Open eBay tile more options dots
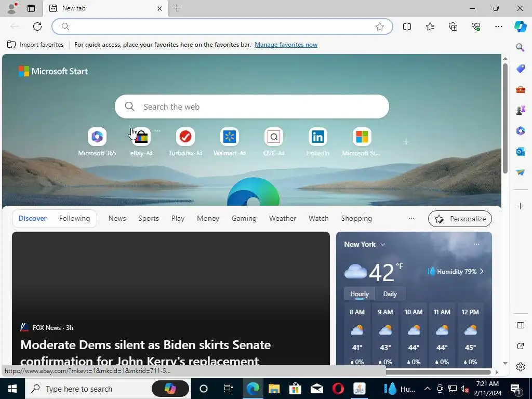This screenshot has width=532, height=399. pyautogui.click(x=157, y=130)
